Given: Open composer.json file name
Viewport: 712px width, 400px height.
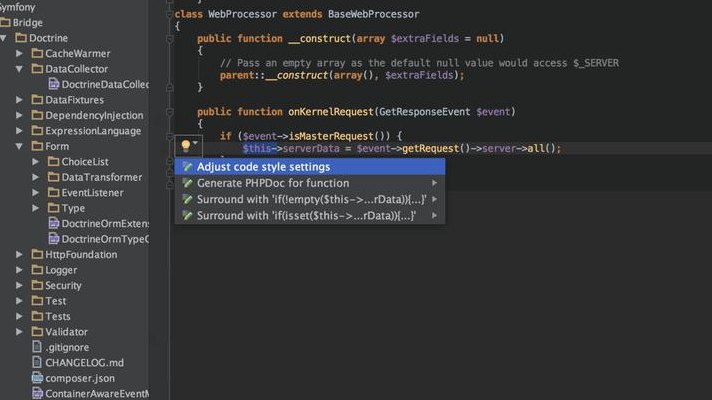Looking at the screenshot, I should [x=80, y=378].
